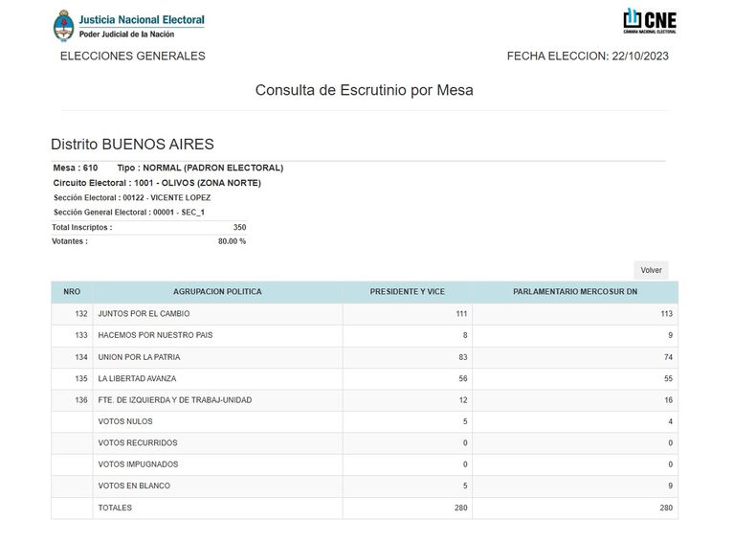Click Mercosur value 55 for La Libertad Avanza
Viewport: 756px width, 542px height.
[668, 378]
